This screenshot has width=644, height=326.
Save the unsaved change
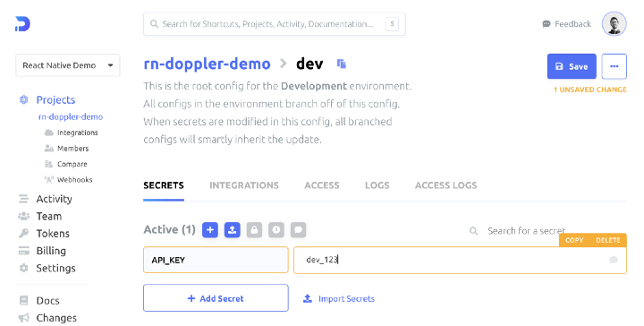(x=572, y=66)
